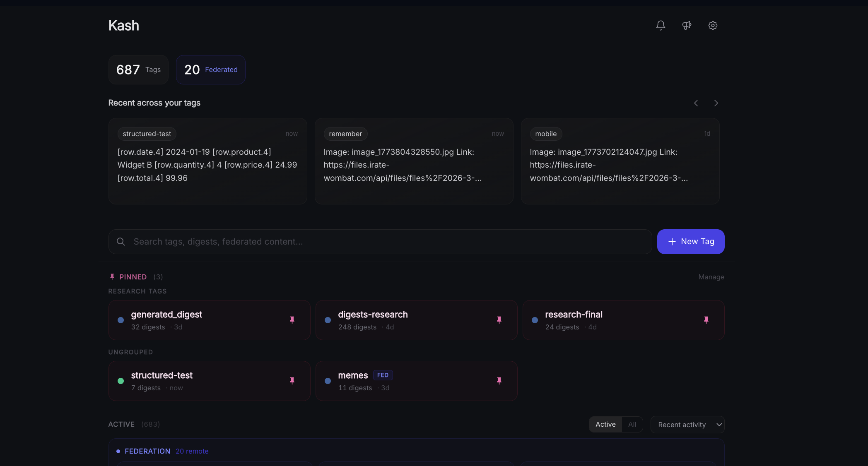Viewport: 868px width, 466px height.
Task: Open the Recent activity sort dropdown
Action: pos(687,425)
